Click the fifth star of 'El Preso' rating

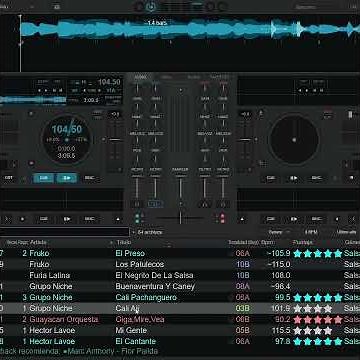coord(338,253)
